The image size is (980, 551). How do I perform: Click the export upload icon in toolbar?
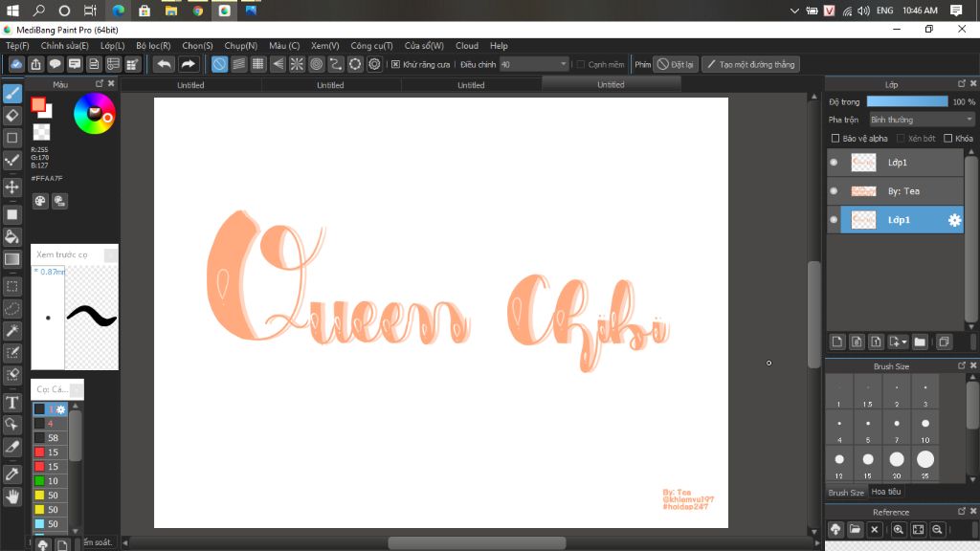35,64
